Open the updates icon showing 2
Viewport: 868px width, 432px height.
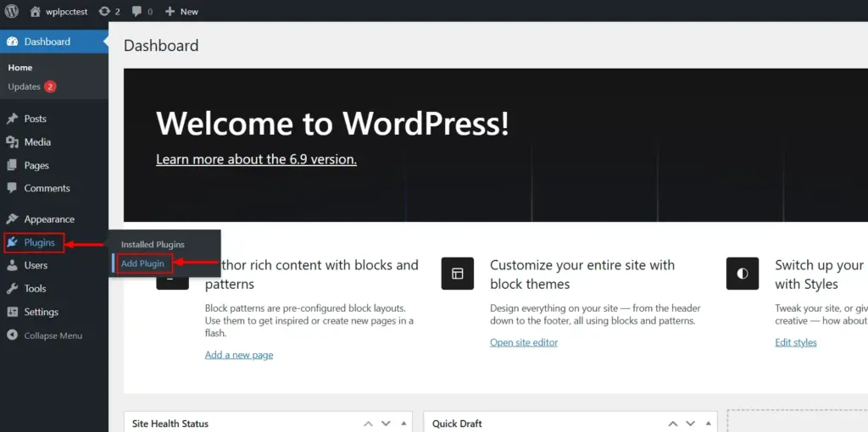click(109, 11)
